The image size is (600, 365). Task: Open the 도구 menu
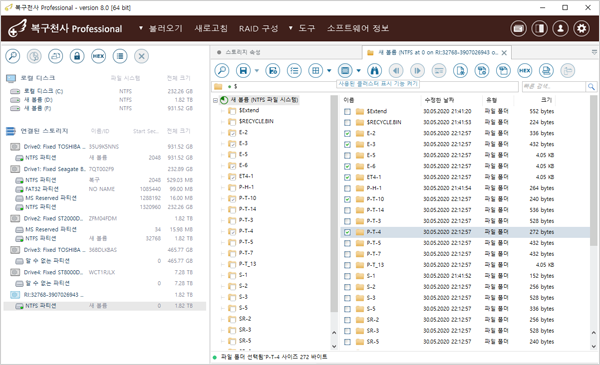[x=307, y=28]
